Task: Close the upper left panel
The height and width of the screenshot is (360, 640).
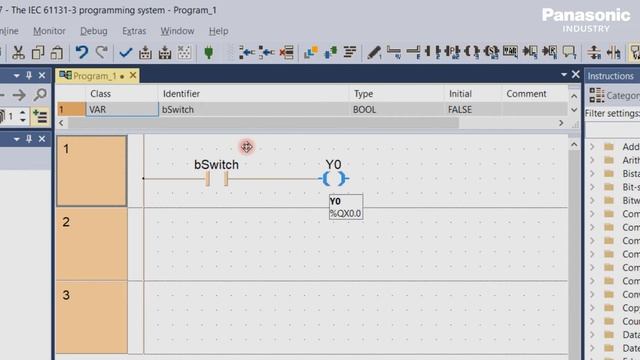Action: tap(42, 76)
